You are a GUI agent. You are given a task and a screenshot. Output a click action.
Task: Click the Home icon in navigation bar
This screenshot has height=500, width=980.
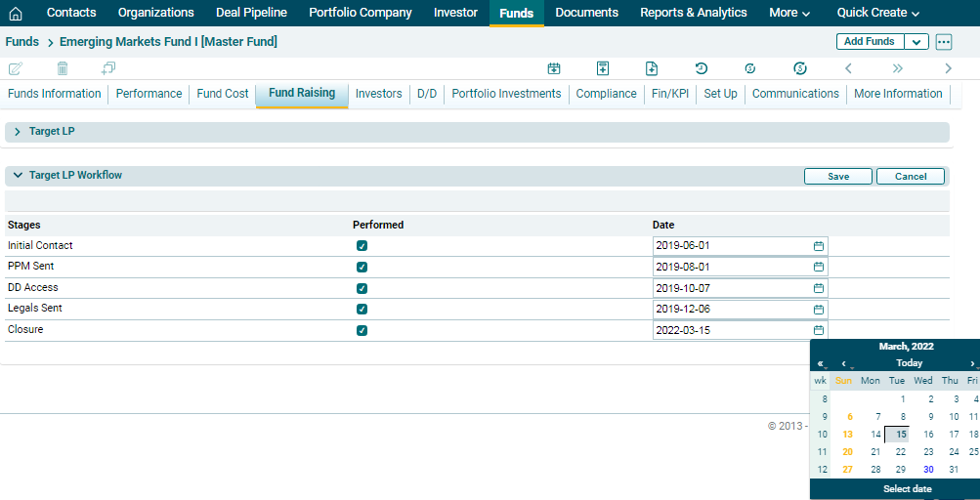[x=16, y=13]
